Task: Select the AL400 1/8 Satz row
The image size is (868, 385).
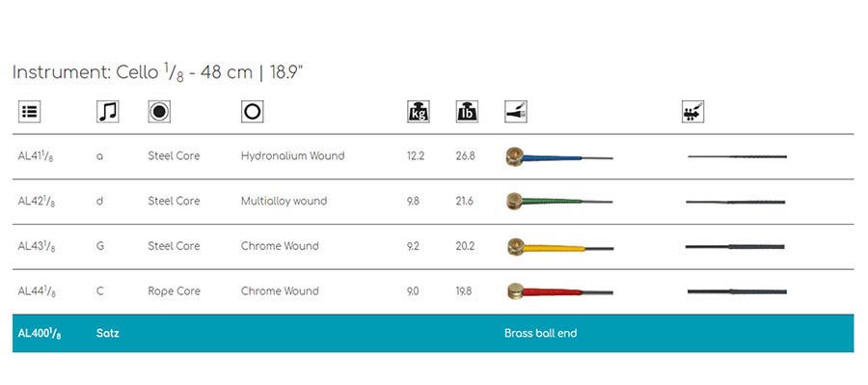Action: click(433, 334)
